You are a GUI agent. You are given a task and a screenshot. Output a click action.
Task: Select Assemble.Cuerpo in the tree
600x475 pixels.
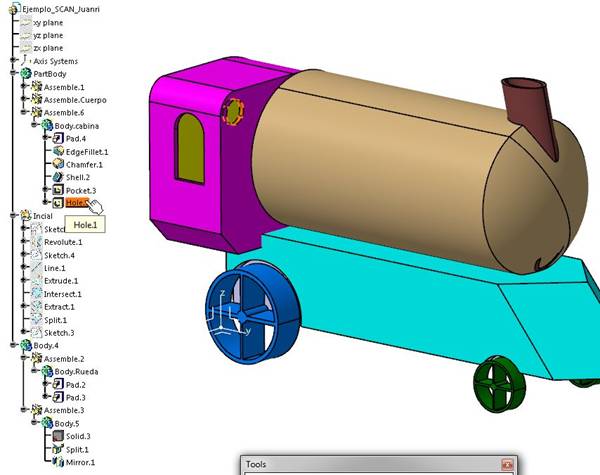coord(74,100)
